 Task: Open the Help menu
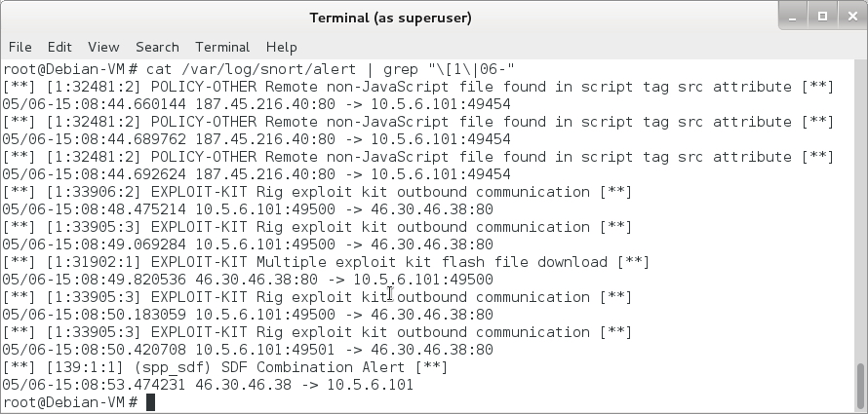[x=281, y=47]
